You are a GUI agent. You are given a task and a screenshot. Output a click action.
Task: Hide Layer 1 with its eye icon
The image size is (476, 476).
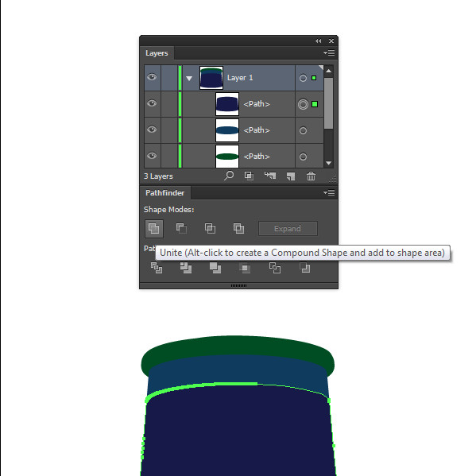point(152,77)
